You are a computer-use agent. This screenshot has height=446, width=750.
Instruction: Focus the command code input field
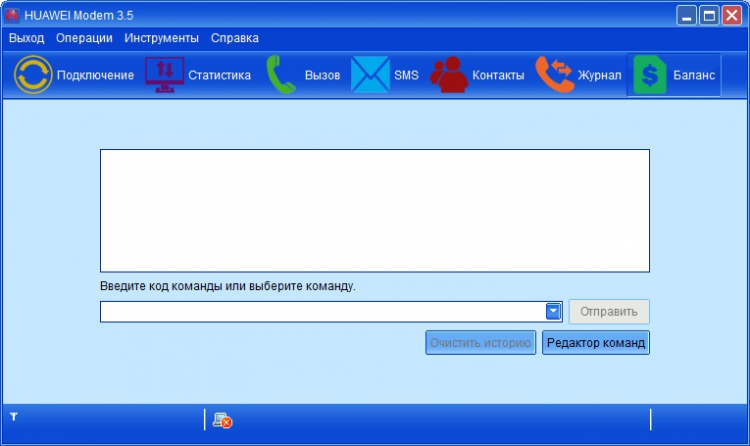pos(320,312)
